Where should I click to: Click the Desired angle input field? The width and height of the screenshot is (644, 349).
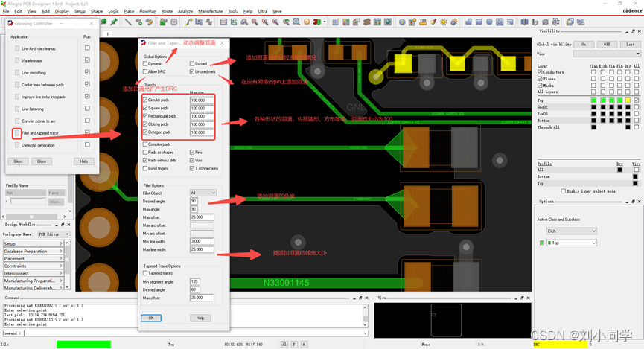tap(194, 201)
